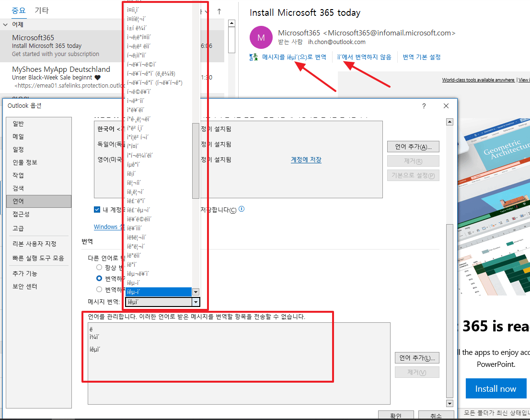Click the options dialog scrollbar up arrow
Viewport: 530px width, 420px height.
pos(449,122)
